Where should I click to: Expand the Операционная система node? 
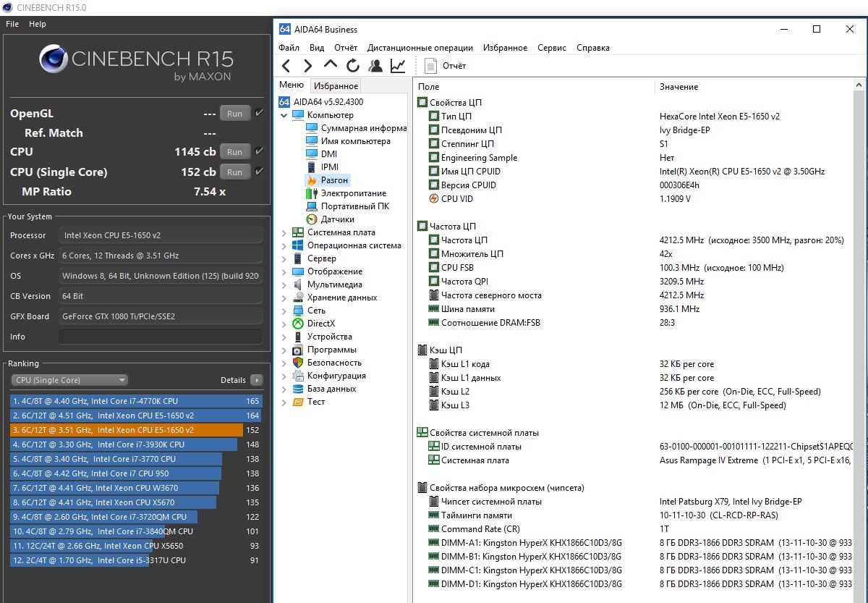coord(284,245)
